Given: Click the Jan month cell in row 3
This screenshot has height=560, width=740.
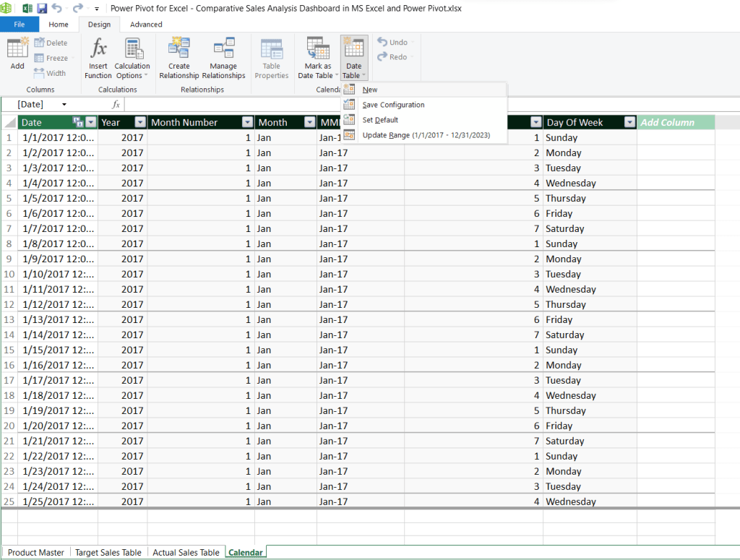Looking at the screenshot, I should point(285,168).
